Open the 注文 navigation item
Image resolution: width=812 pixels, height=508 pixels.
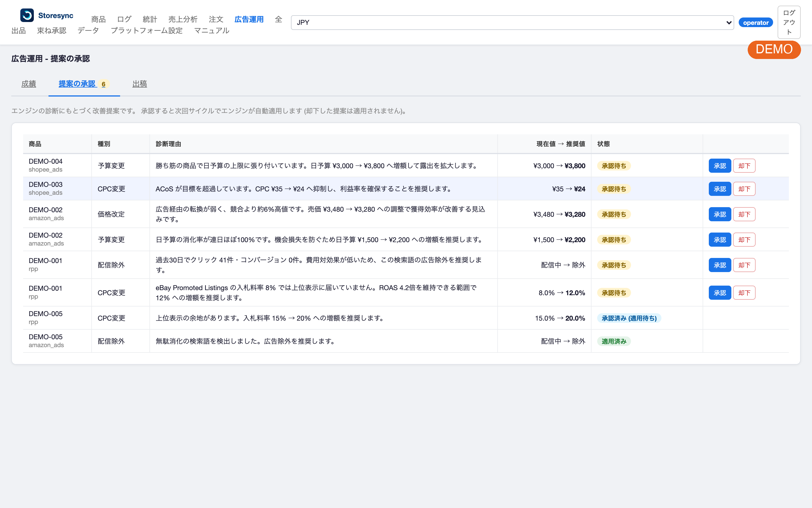tap(216, 19)
